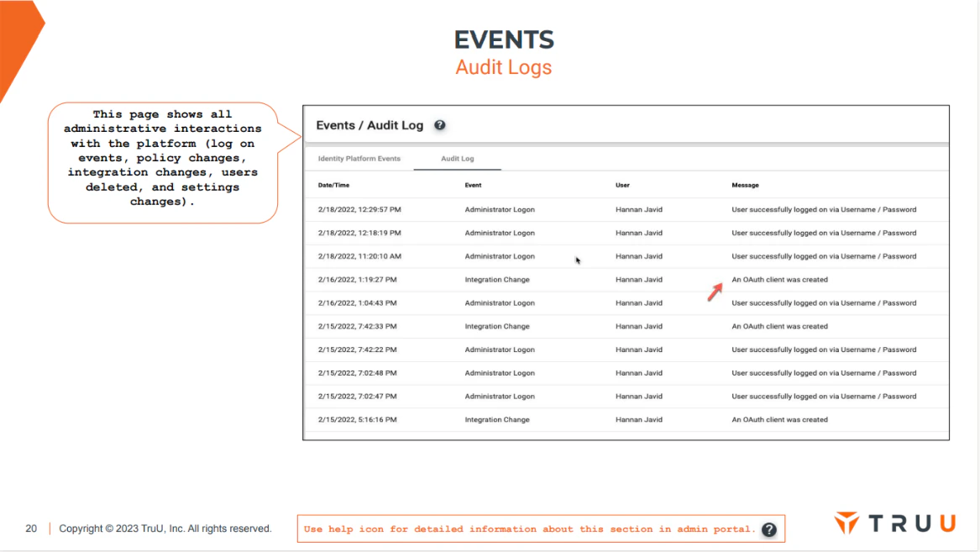
Task: Click the Message column header
Action: [745, 185]
